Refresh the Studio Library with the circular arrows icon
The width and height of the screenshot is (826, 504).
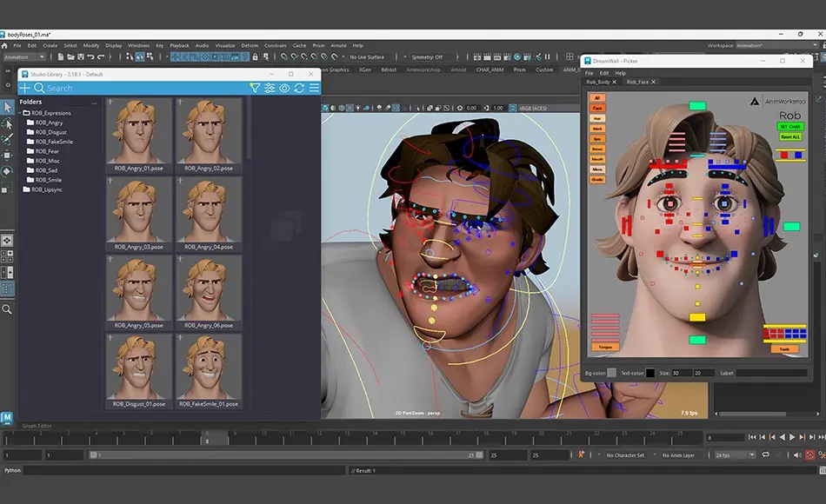click(x=299, y=88)
